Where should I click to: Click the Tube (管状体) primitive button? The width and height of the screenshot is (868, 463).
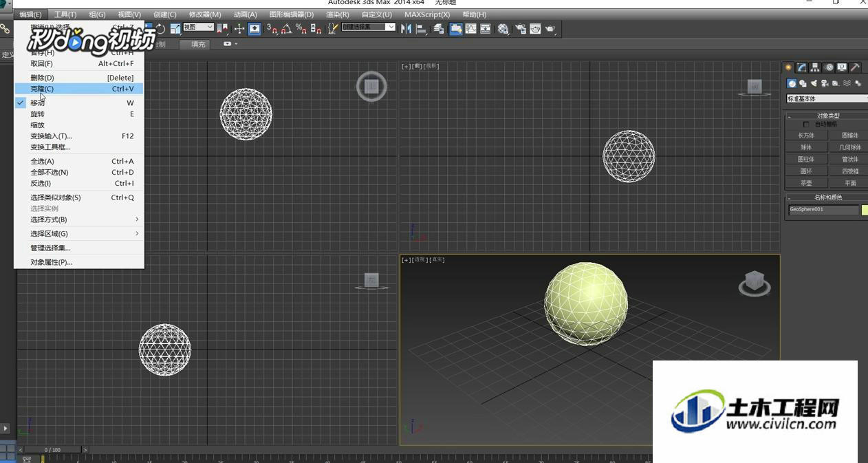(849, 159)
